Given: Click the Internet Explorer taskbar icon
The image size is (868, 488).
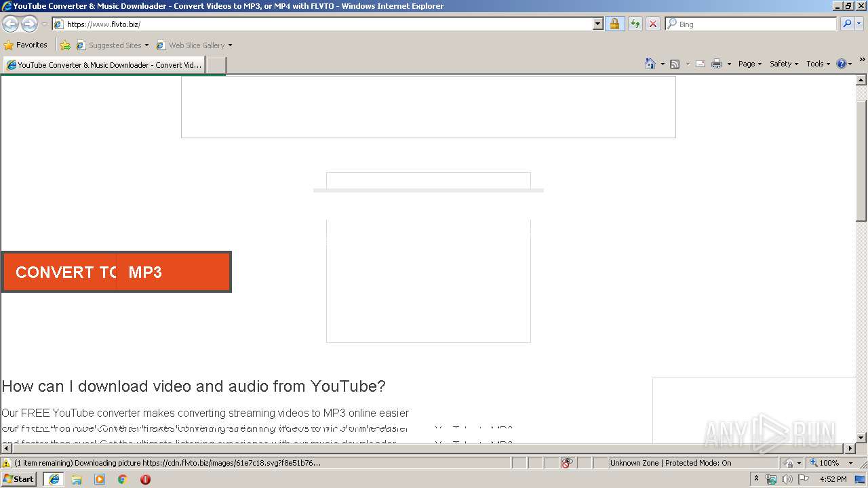Looking at the screenshot, I should coord(54,479).
